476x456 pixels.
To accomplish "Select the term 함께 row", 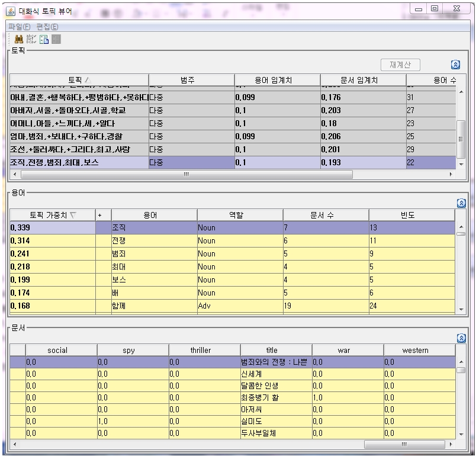I will pos(232,306).
